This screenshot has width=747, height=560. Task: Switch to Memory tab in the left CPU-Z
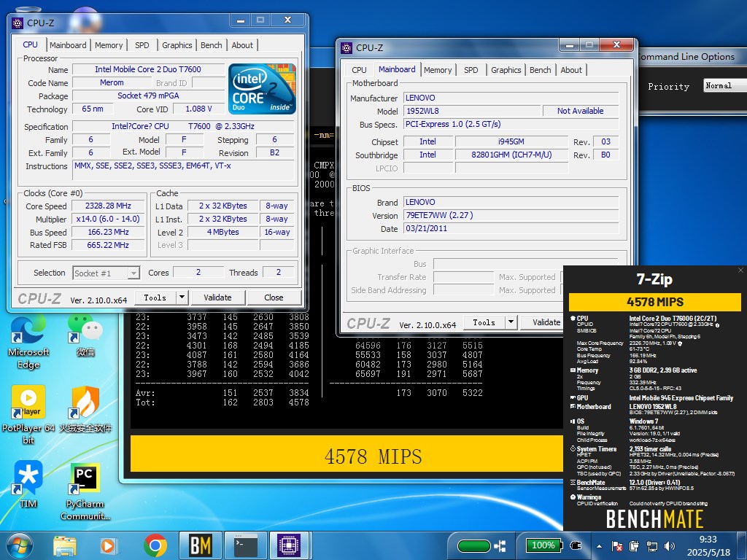pyautogui.click(x=109, y=45)
